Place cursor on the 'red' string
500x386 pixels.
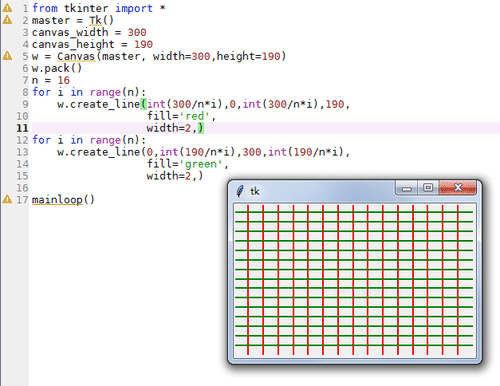point(194,116)
